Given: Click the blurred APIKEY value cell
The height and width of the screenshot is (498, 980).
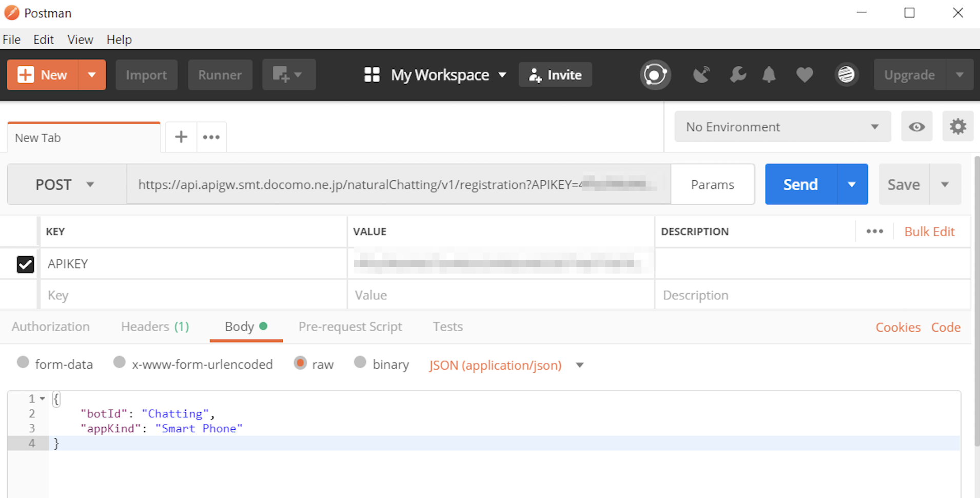Looking at the screenshot, I should point(501,264).
